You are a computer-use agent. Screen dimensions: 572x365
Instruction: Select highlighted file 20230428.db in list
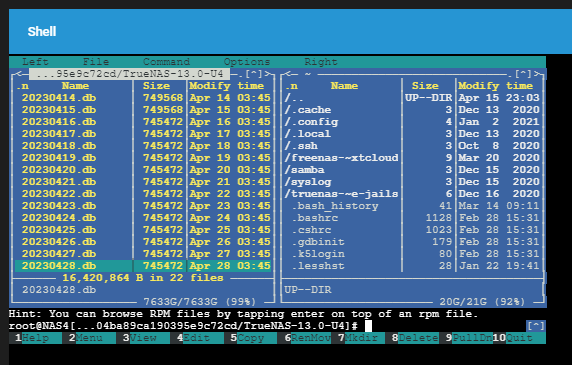click(143, 266)
